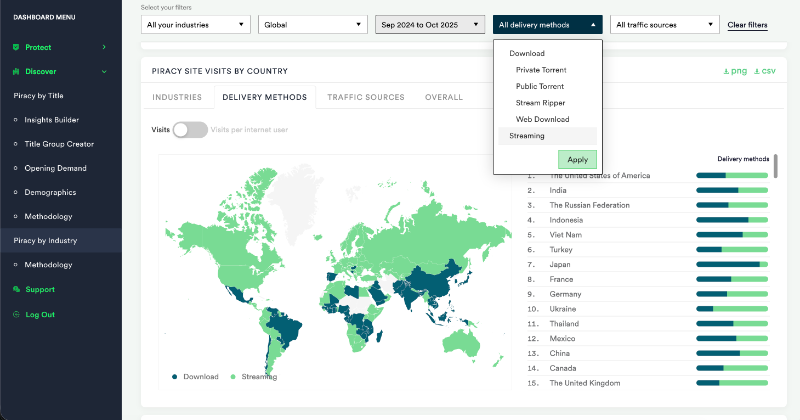
Task: Click the Log Out icon
Action: pos(16,314)
